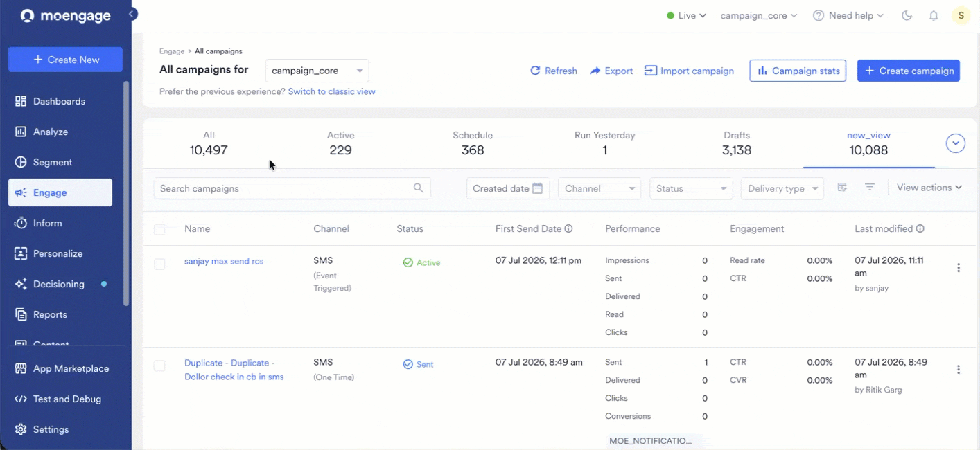
Task: Open more options for Duplicate Dollor check campaign
Action: pos(959,370)
